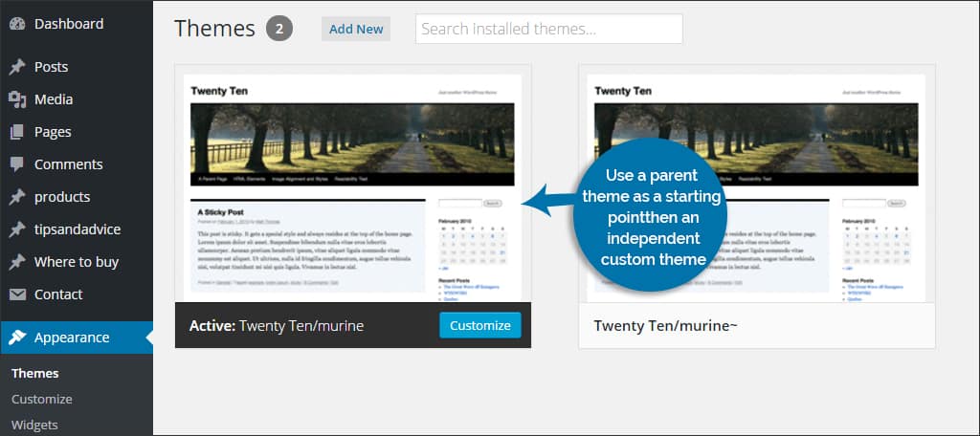
Task: Click the Contact envelope icon
Action: tap(17, 294)
